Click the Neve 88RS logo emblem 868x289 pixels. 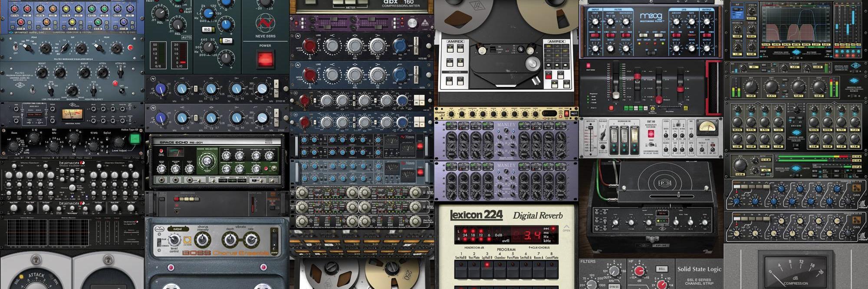(x=265, y=24)
